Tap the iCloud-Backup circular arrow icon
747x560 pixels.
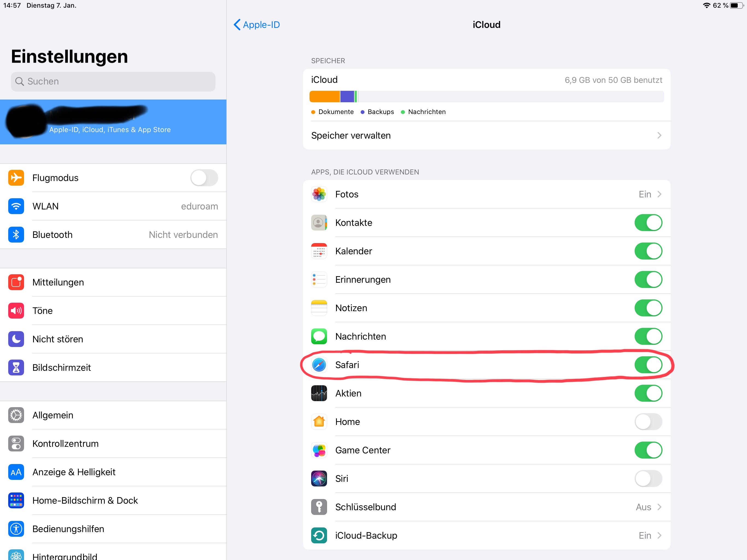click(319, 535)
